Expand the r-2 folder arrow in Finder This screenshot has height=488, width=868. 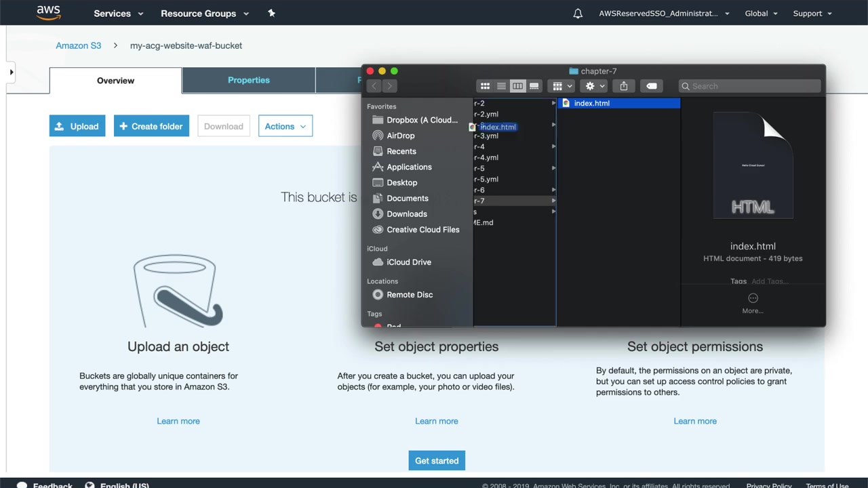pos(553,103)
